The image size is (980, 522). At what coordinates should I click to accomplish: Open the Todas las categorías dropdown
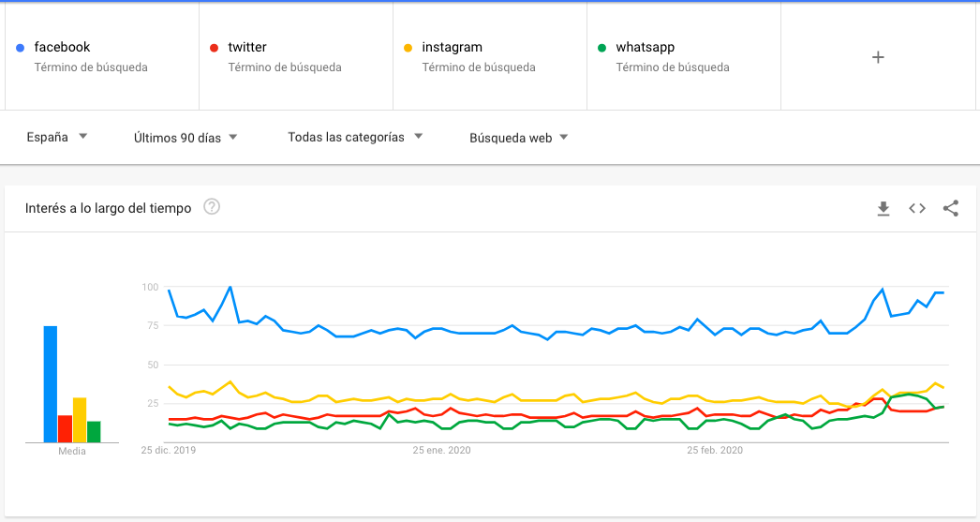(x=355, y=137)
